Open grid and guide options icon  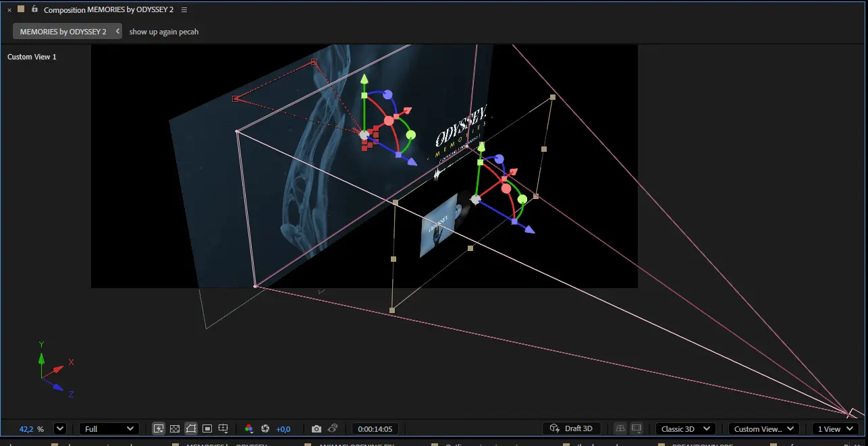coord(223,428)
